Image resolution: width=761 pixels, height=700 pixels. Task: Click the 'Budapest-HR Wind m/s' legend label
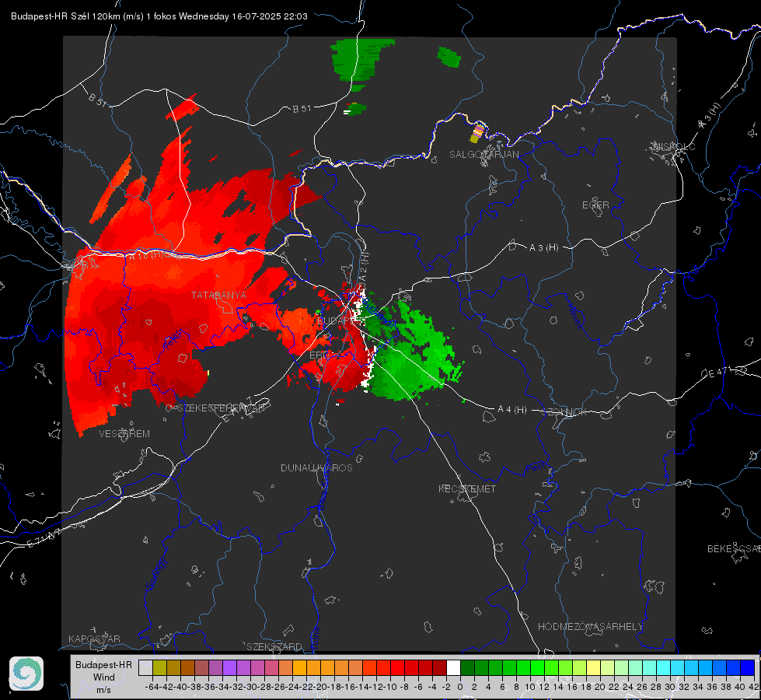click(x=103, y=677)
